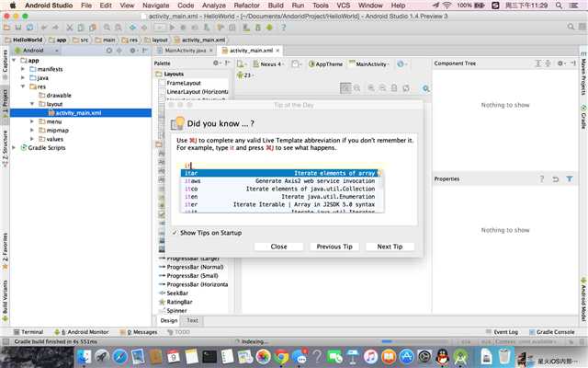Click the scroll-from-source target icon in Project panel

pos(108,51)
